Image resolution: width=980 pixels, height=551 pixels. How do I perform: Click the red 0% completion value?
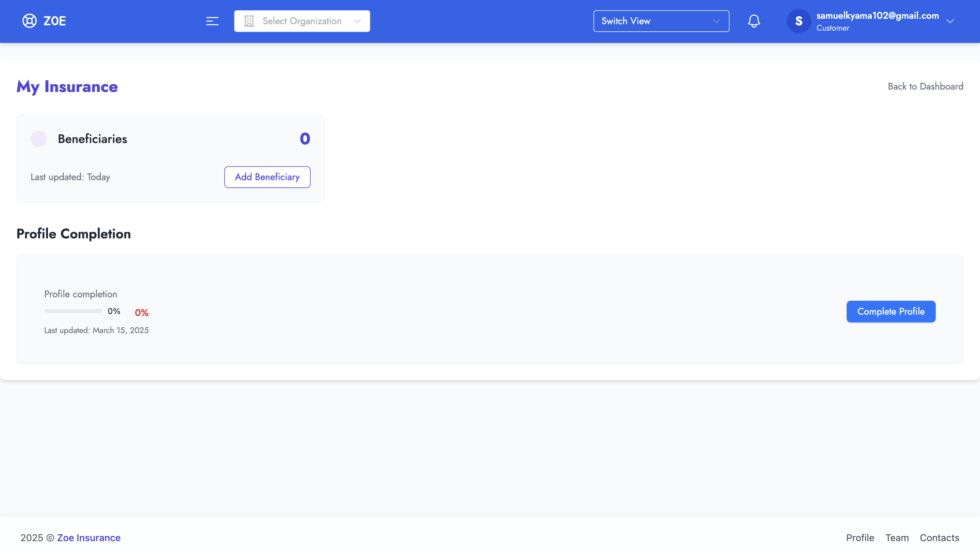(x=142, y=313)
